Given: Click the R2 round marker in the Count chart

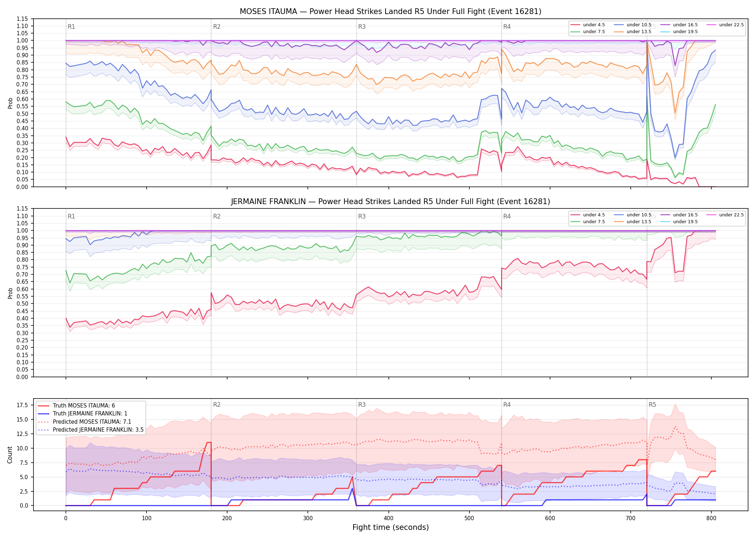Looking at the screenshot, I should (217, 405).
